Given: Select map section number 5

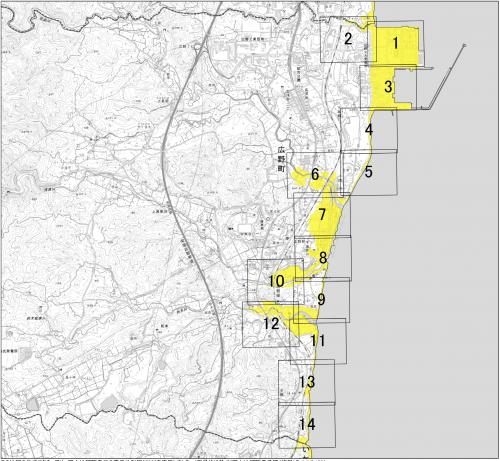Looking at the screenshot, I should [x=368, y=172].
